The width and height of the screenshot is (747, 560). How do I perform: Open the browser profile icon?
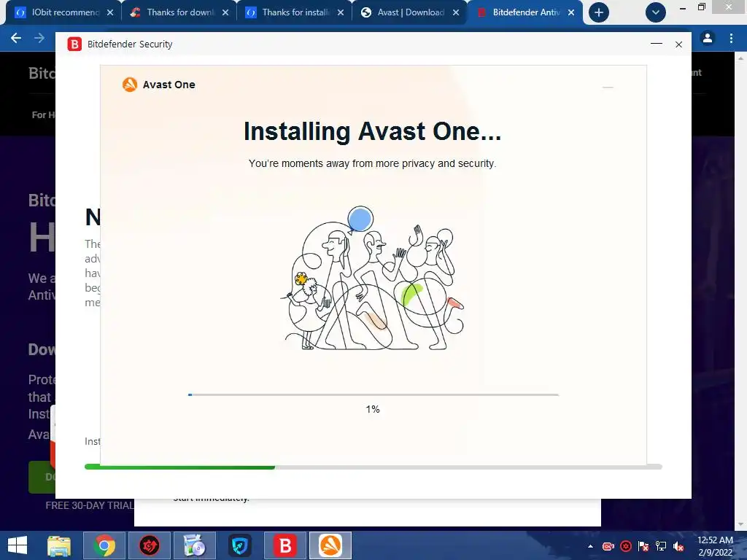point(708,38)
